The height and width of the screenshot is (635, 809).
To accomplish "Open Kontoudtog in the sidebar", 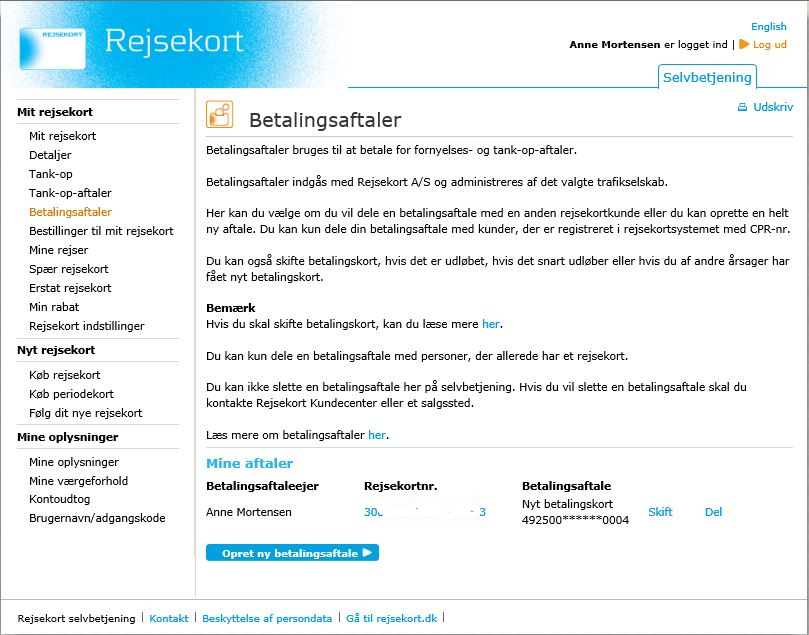I will 60,499.
